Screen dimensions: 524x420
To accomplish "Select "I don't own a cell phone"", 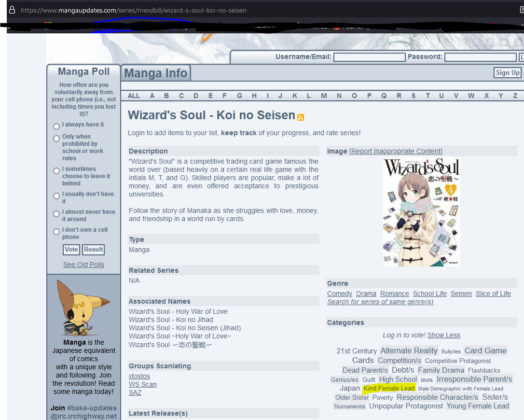I will pyautogui.click(x=56, y=232).
